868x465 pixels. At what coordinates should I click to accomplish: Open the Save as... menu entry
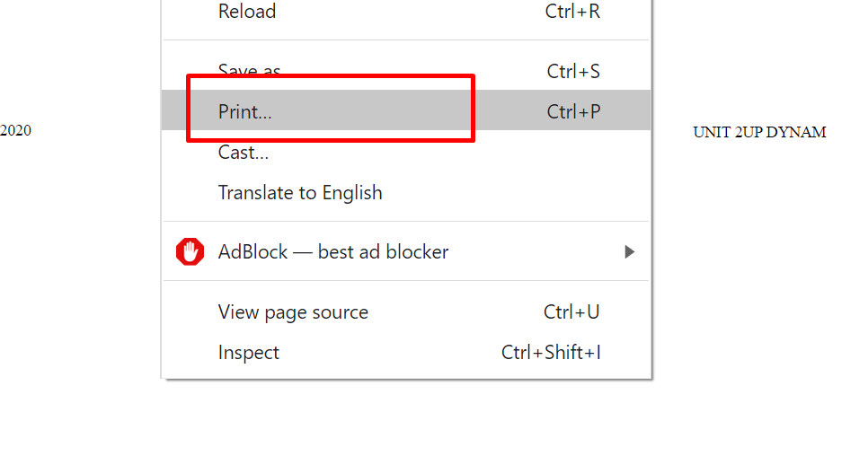(x=406, y=71)
